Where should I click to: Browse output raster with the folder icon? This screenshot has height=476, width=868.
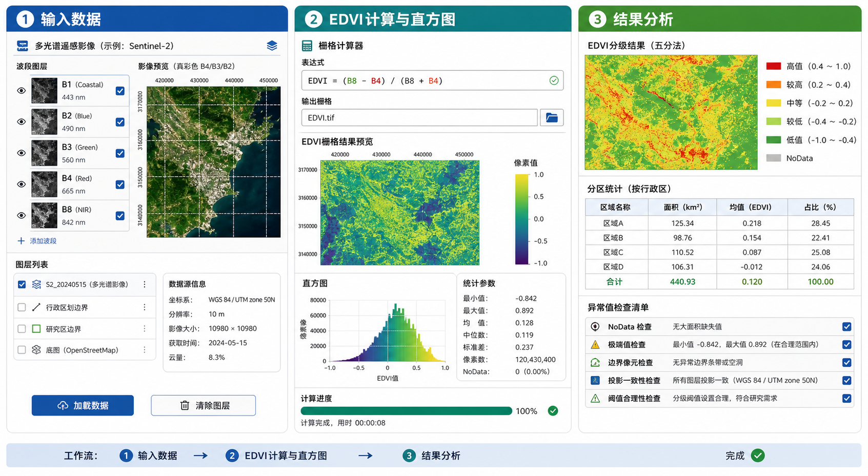click(552, 117)
